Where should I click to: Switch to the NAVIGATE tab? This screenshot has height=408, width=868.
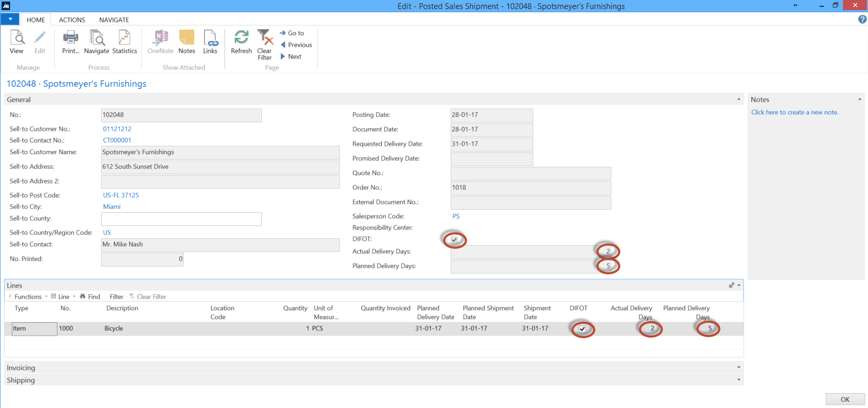tap(114, 20)
